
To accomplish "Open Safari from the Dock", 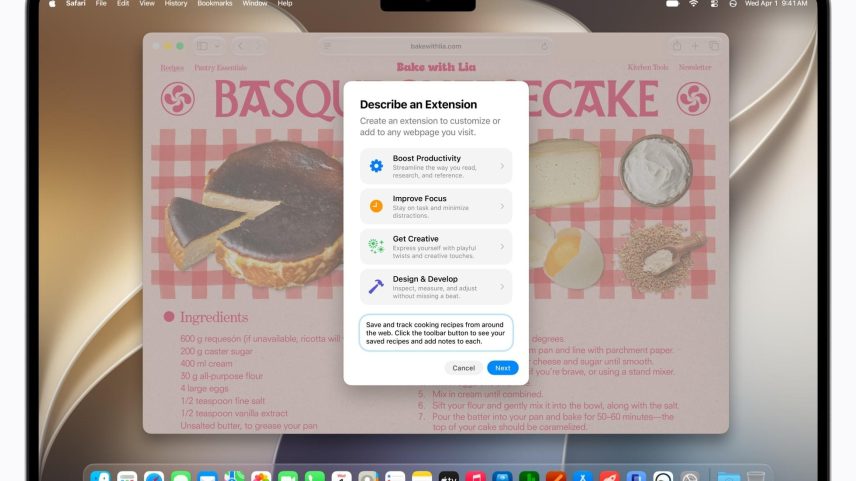I will 154,477.
